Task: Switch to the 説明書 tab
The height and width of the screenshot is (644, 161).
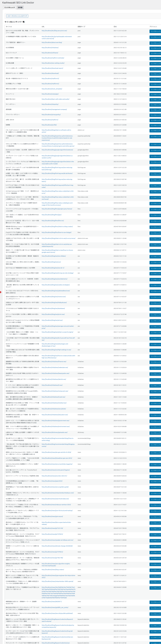Action: pyautogui.click(x=20, y=8)
